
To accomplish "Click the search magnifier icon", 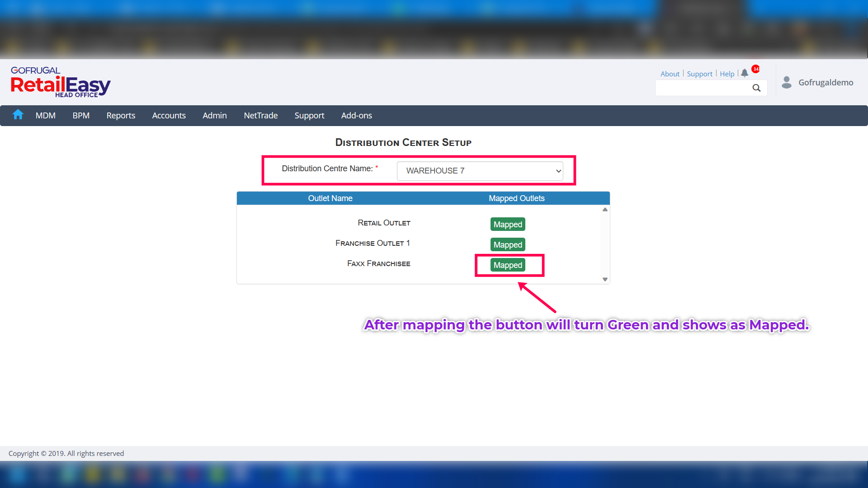I will (756, 88).
